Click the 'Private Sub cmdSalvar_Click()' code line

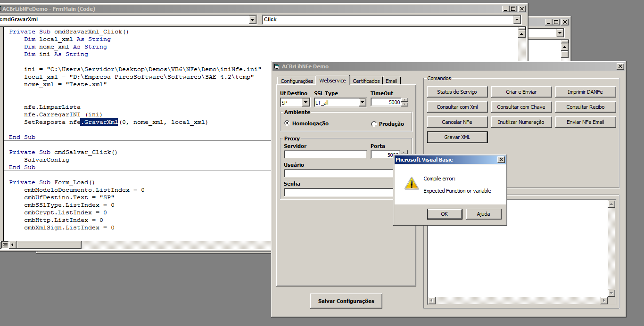63,153
